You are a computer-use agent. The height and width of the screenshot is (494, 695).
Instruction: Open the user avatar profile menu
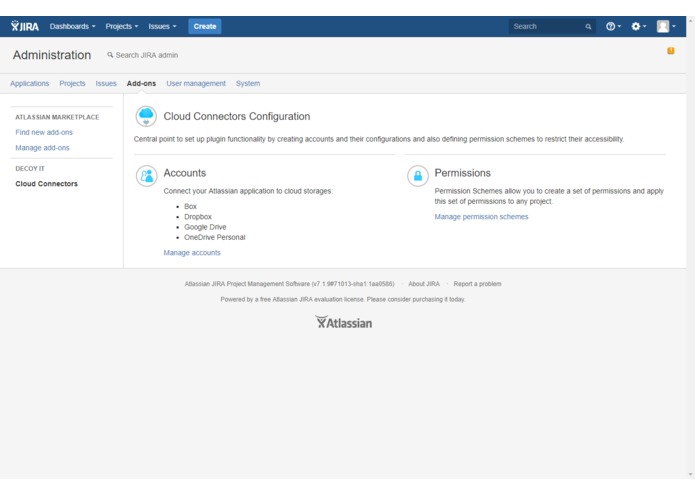click(x=666, y=27)
